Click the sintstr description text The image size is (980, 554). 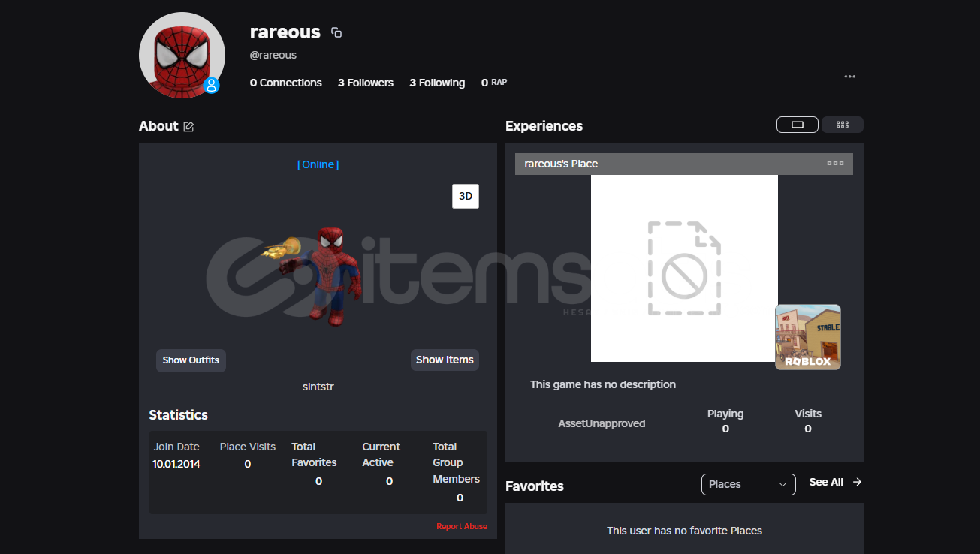[318, 387]
